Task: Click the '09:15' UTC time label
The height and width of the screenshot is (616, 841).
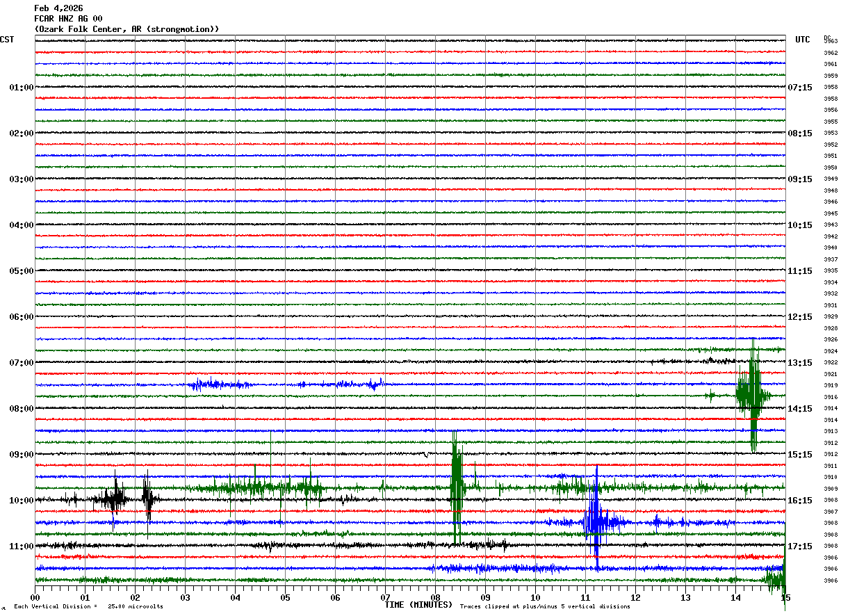Action: pyautogui.click(x=800, y=179)
